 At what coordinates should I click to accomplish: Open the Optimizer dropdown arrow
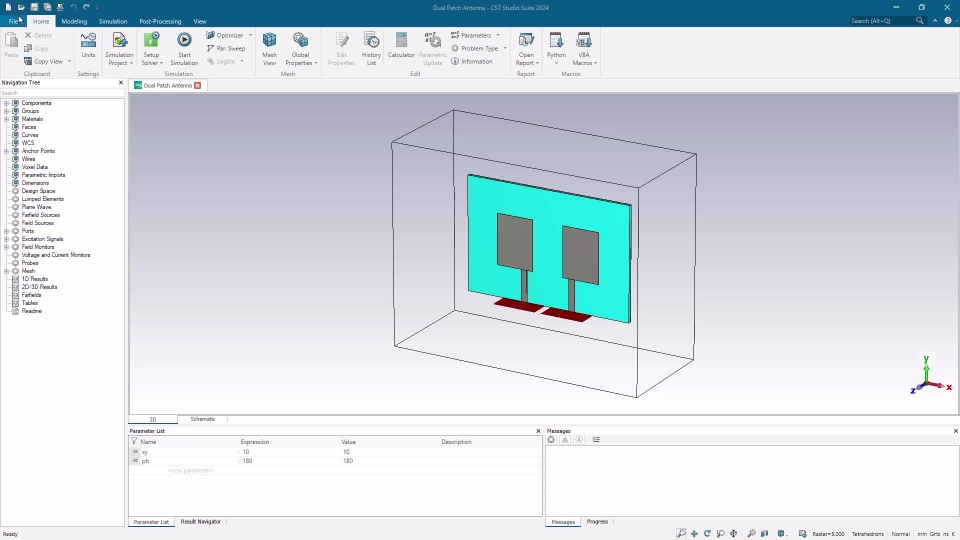(250, 36)
